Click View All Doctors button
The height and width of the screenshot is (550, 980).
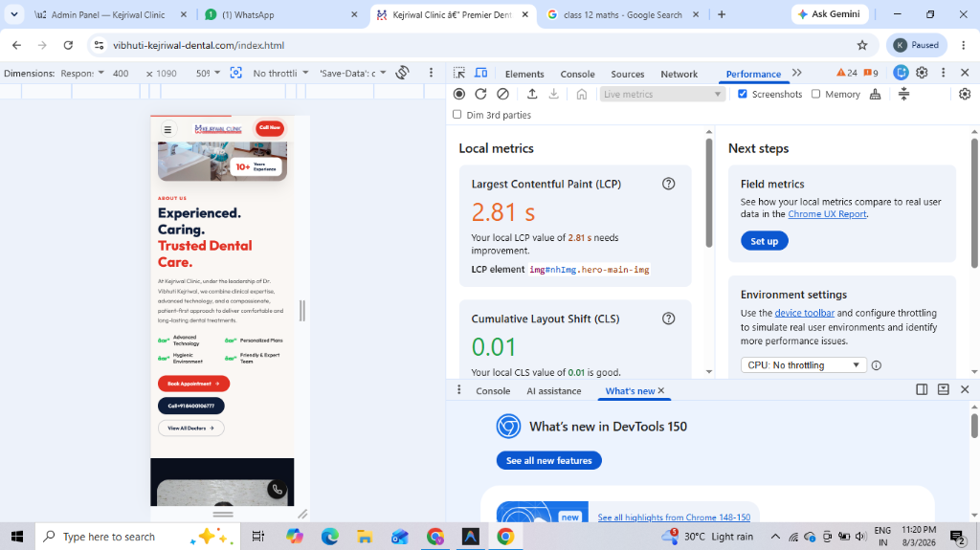[191, 429]
